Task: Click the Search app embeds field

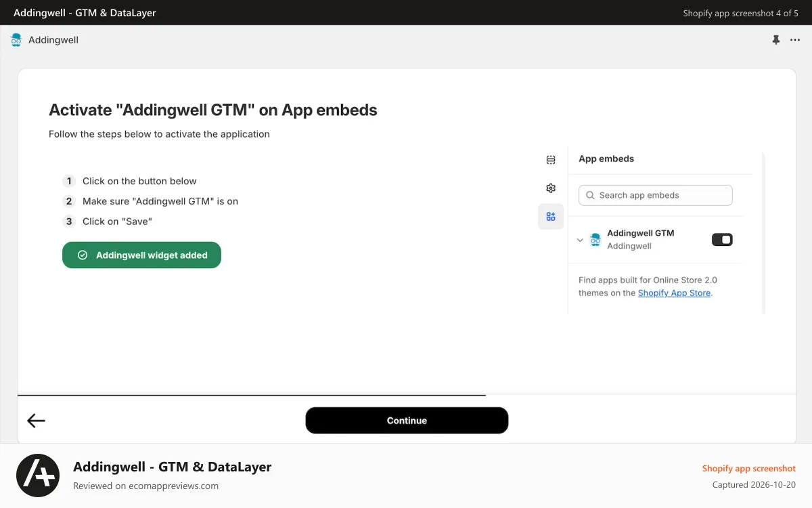Action: (656, 195)
